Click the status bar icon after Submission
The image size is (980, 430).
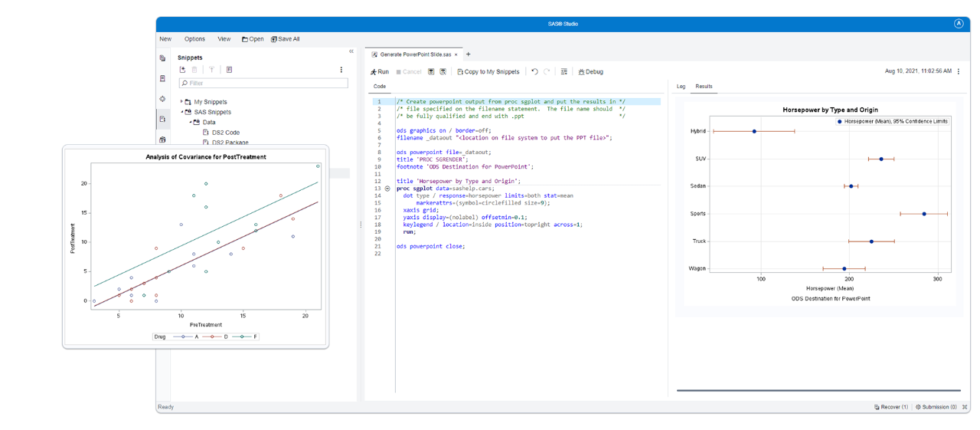(965, 407)
